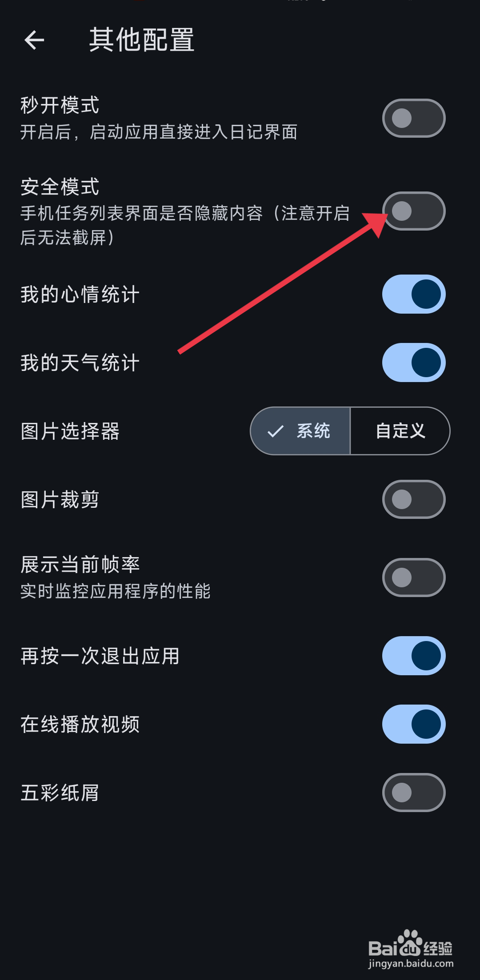Turn off 我的天气统计 toggle
This screenshot has width=480, height=980.
(x=414, y=363)
